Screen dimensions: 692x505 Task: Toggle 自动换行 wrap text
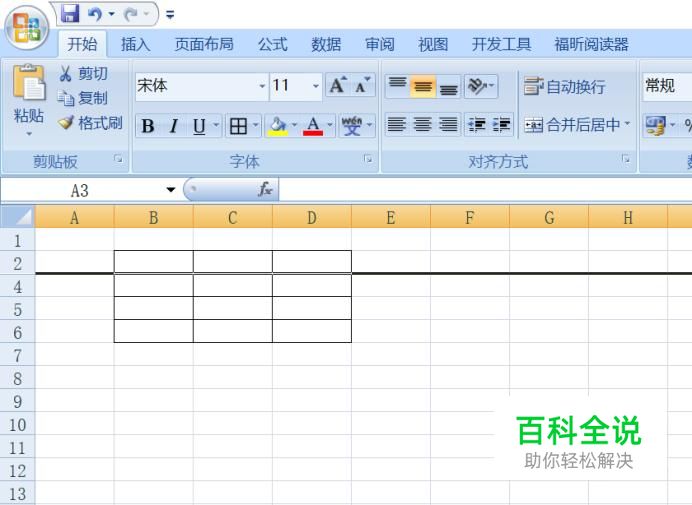(x=564, y=87)
